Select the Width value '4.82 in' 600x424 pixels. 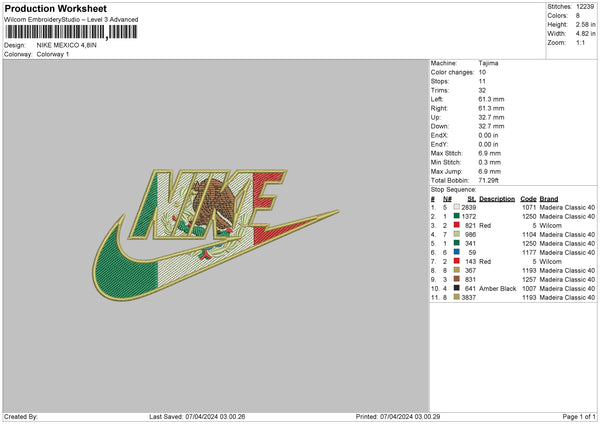pyautogui.click(x=585, y=34)
